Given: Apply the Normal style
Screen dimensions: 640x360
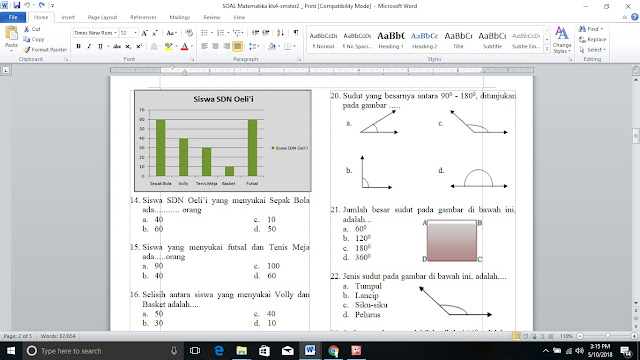Looking at the screenshot, I should [323, 40].
